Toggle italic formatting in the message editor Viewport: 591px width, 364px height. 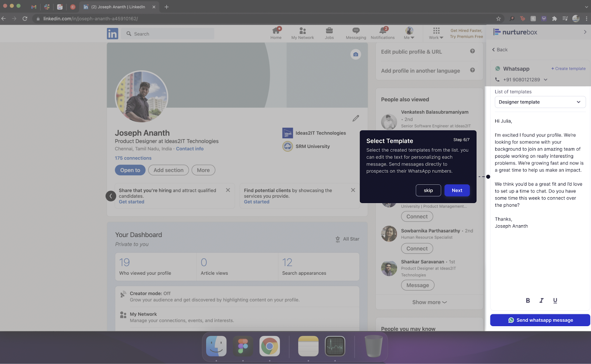(x=542, y=301)
